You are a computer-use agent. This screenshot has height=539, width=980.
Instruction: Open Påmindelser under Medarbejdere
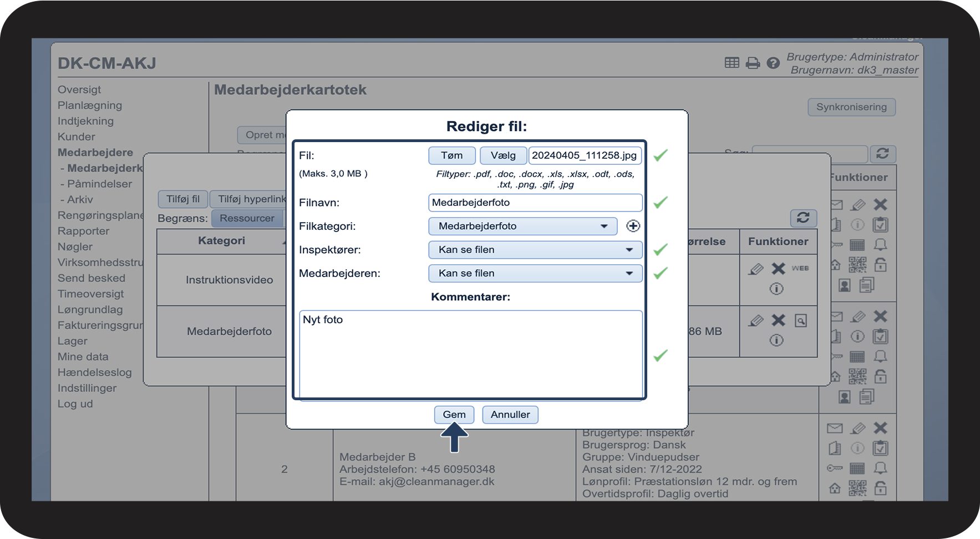click(x=100, y=184)
